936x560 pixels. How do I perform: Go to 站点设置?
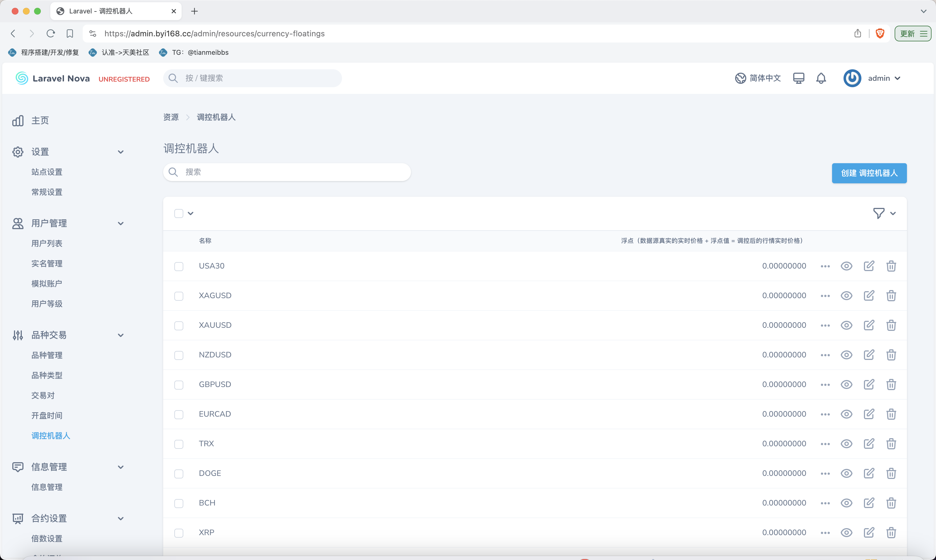47,172
